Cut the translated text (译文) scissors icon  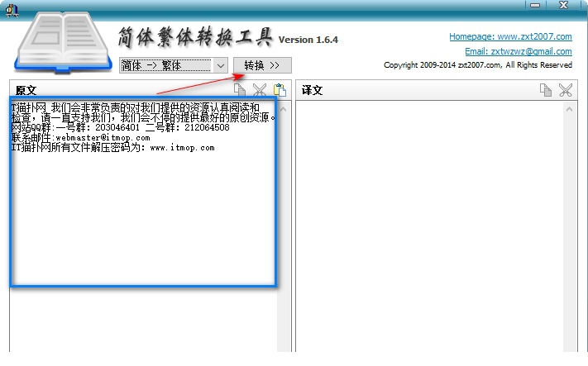566,90
